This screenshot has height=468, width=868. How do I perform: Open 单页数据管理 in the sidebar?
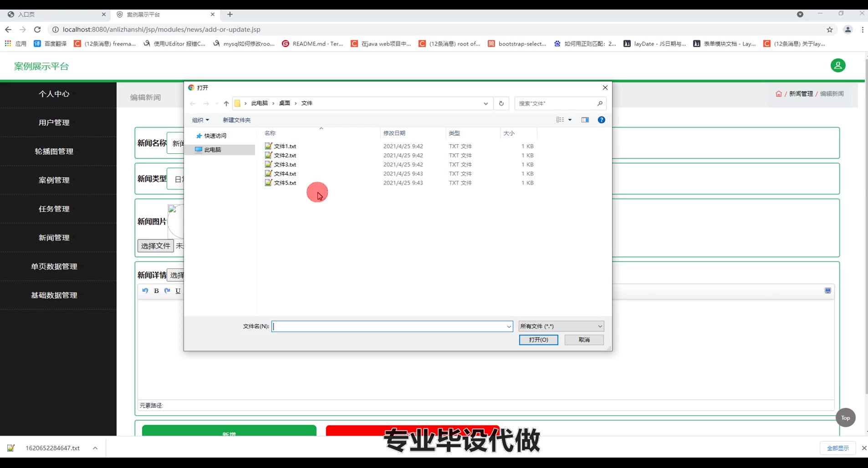pyautogui.click(x=54, y=266)
